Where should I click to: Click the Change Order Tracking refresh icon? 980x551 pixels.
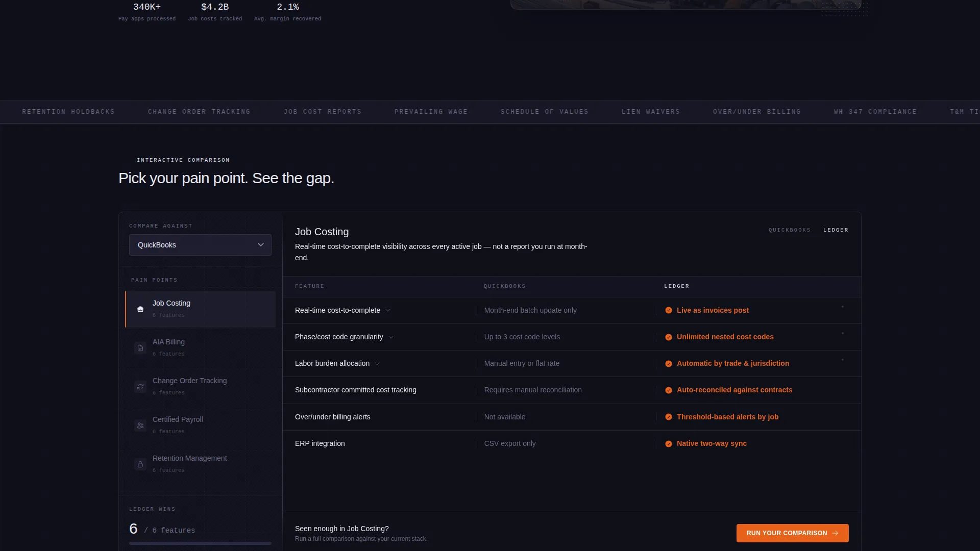(140, 387)
